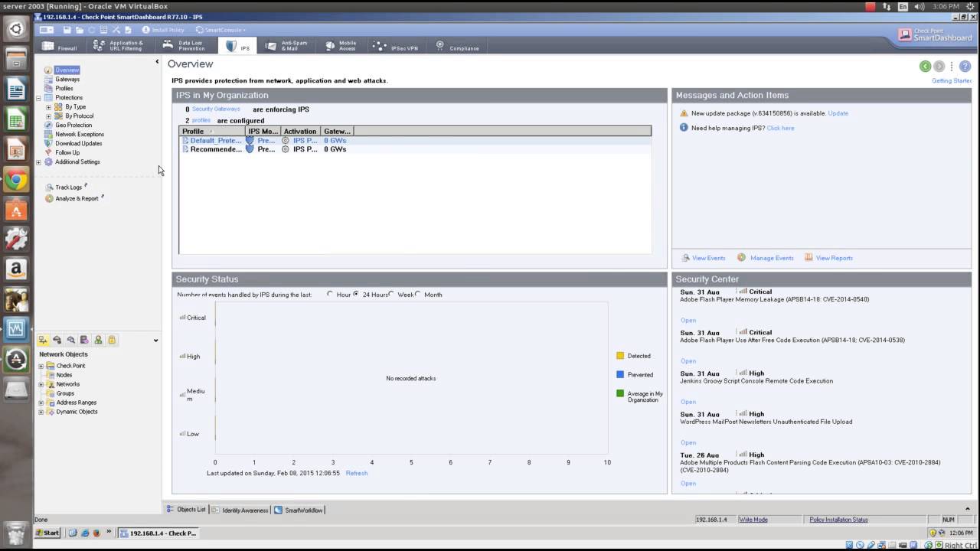The height and width of the screenshot is (551, 980).
Task: Open the objects tree dropdown chevron
Action: pyautogui.click(x=155, y=341)
